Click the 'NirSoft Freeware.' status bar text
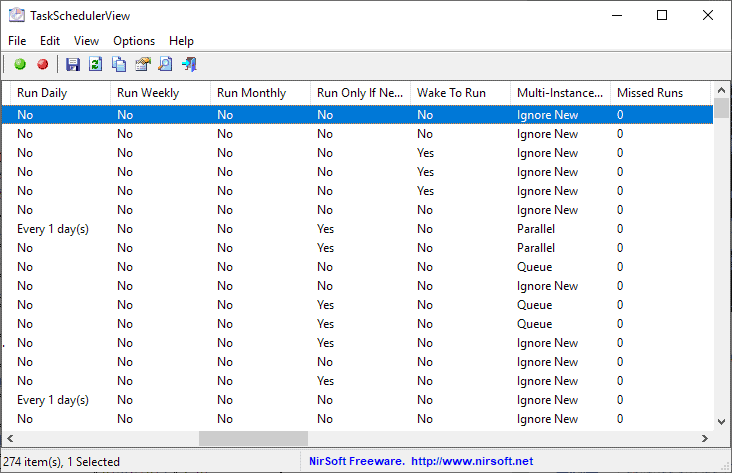 point(357,461)
